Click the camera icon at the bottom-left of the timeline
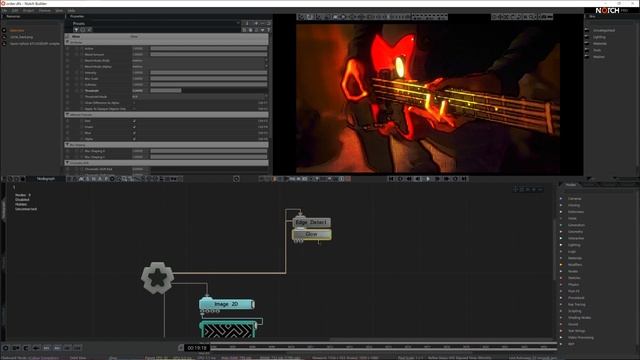This screenshot has width=640, height=360. (x=16, y=348)
